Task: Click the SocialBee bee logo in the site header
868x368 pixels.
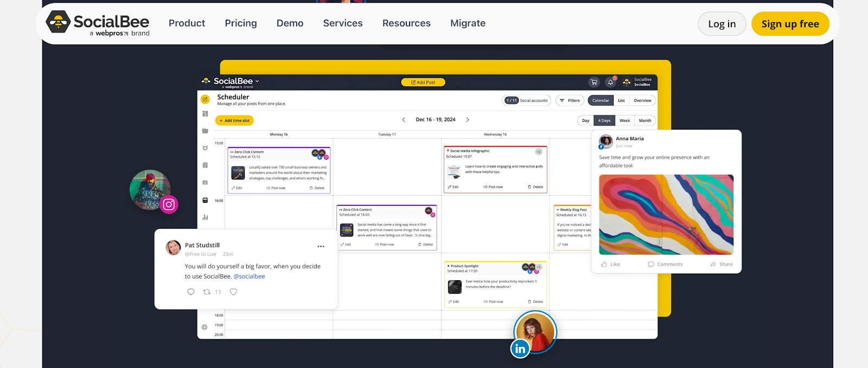Action: tap(58, 22)
